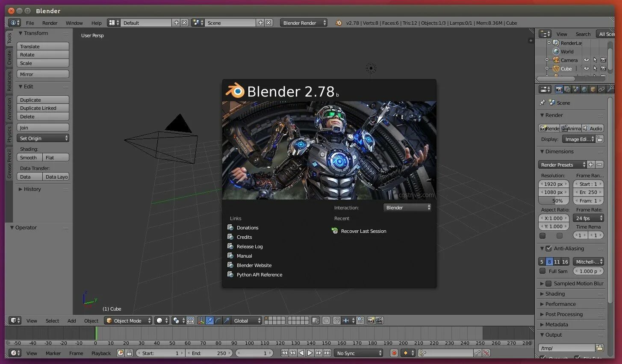This screenshot has height=364, width=622.
Task: Delete keyframes with the crossed key icon
Action: [x=486, y=353]
